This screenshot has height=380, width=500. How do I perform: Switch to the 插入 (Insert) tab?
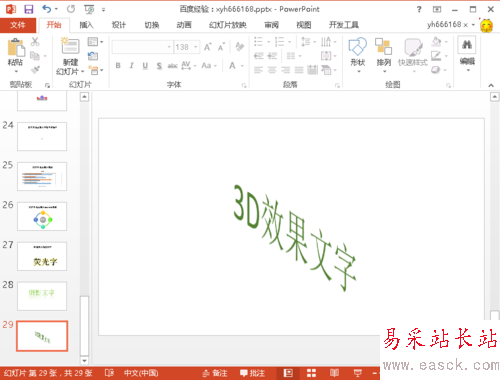86,25
